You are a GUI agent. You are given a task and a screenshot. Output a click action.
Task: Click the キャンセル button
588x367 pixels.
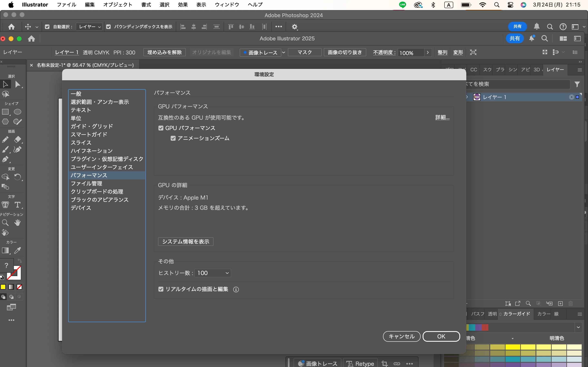click(x=401, y=336)
